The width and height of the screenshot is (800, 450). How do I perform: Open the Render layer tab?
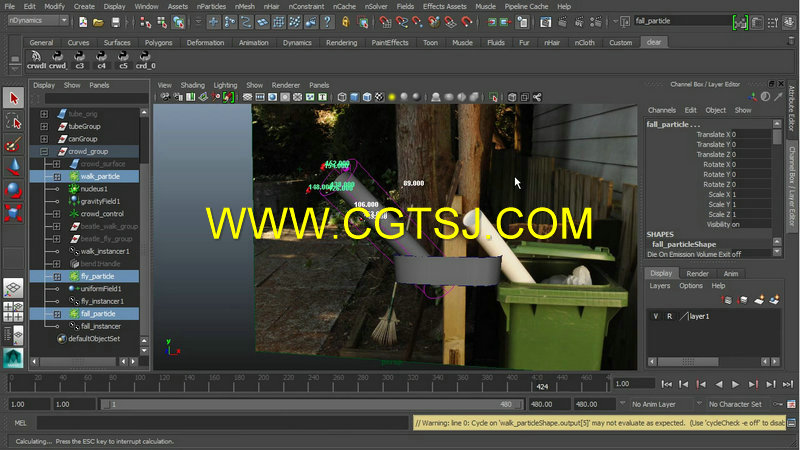pos(697,274)
